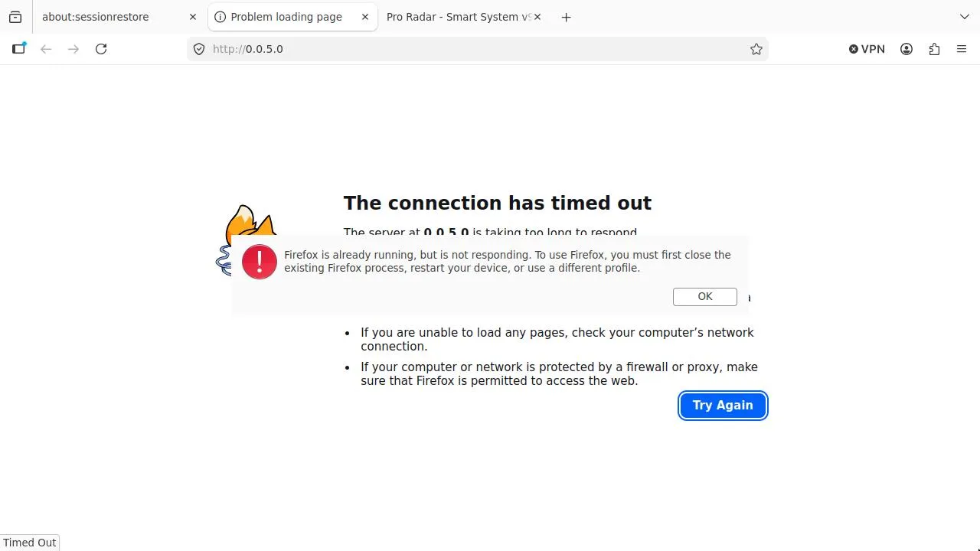
Task: Open a new tab with plus button
Action: point(567,17)
